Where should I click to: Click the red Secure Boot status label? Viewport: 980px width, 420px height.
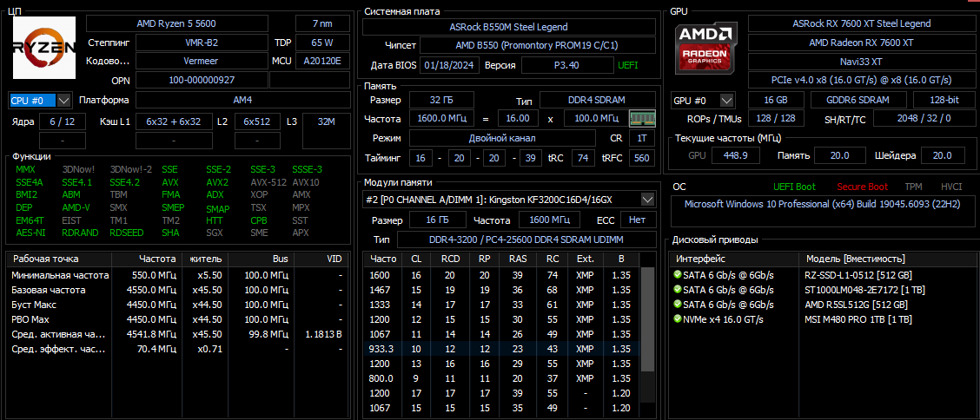pos(863,187)
